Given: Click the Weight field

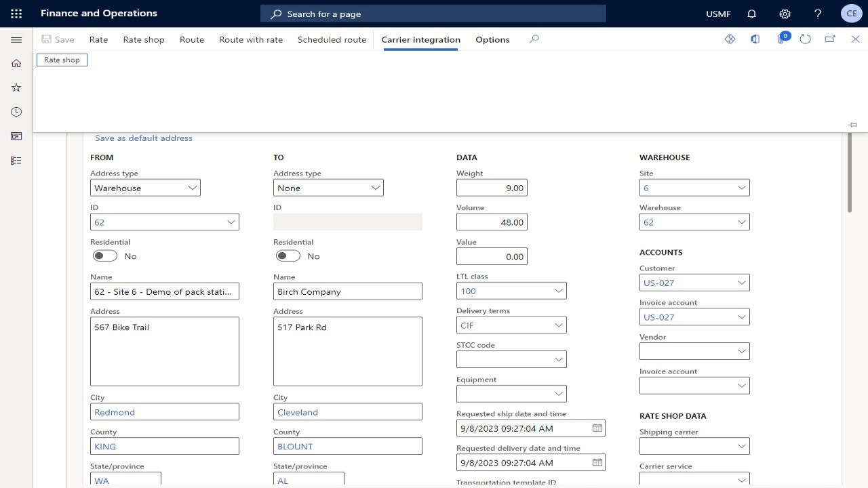Looking at the screenshot, I should point(492,188).
